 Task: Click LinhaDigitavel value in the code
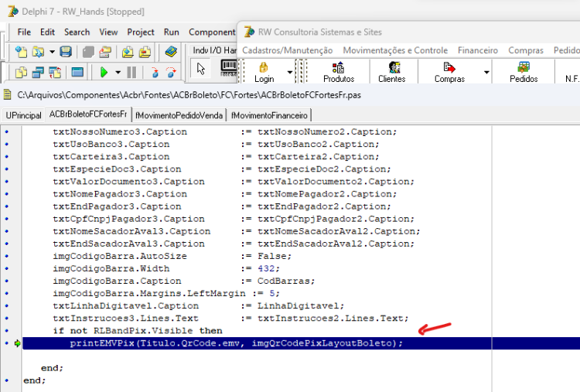pyautogui.click(x=299, y=306)
